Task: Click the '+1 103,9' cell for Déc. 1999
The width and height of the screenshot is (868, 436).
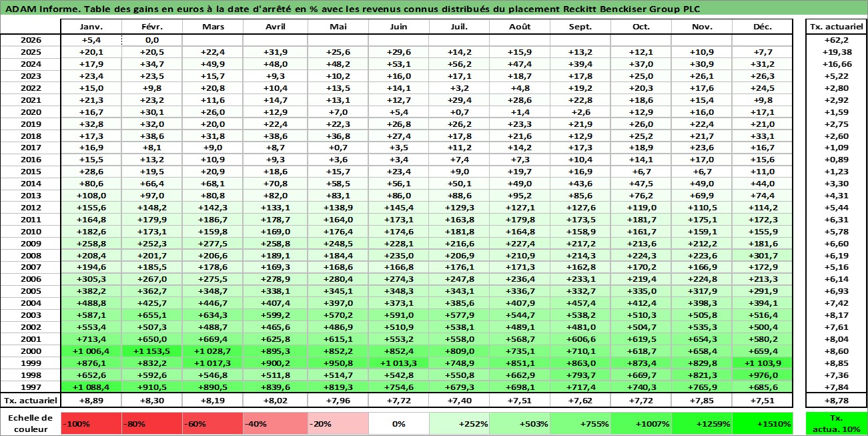Action: (x=762, y=363)
